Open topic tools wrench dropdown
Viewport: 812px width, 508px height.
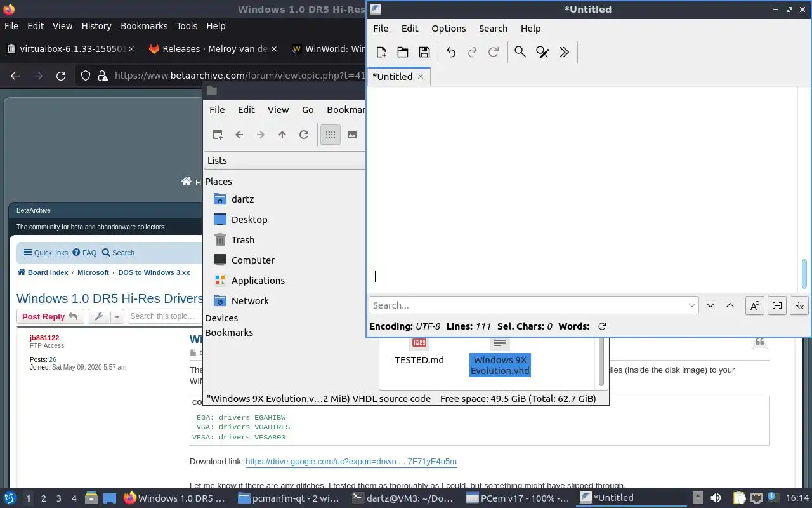[105, 316]
